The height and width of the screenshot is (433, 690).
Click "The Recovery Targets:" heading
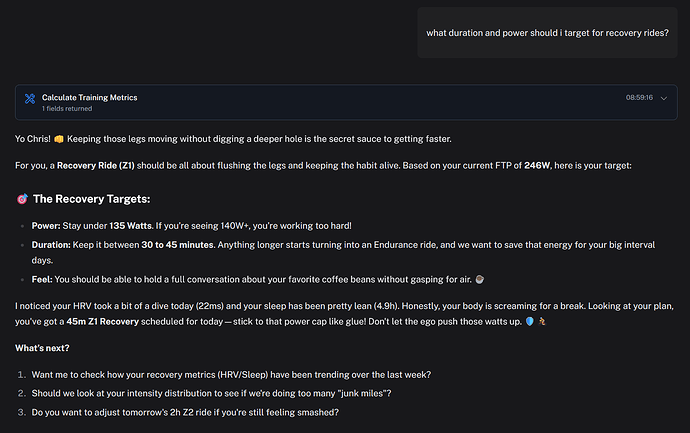[x=91, y=199]
